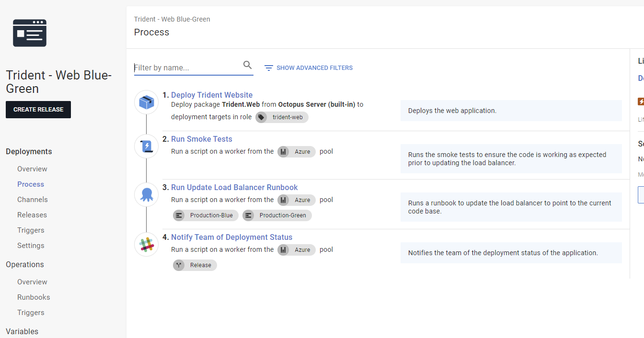Click the project logo icon in sidebar
This screenshot has height=338, width=644.
tap(30, 33)
